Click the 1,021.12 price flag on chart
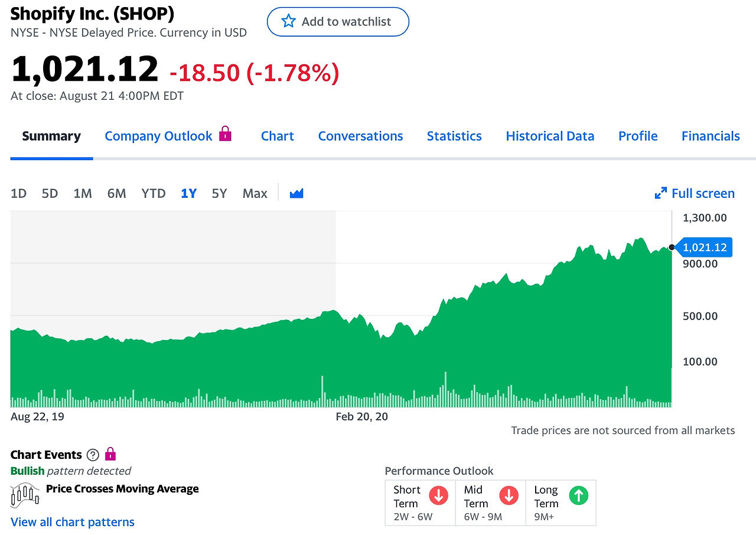Viewport: 756px width, 535px height. [x=705, y=247]
